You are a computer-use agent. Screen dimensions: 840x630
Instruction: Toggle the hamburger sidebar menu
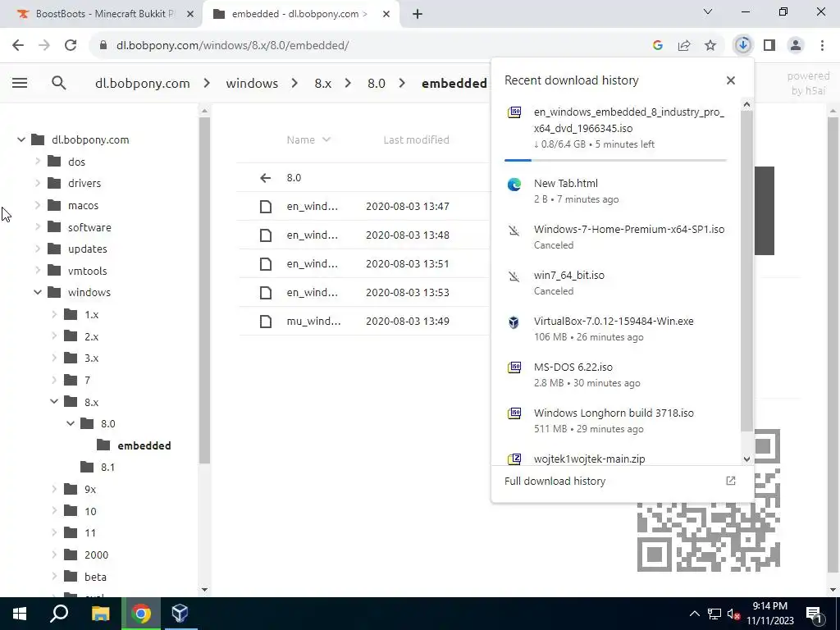(20, 83)
